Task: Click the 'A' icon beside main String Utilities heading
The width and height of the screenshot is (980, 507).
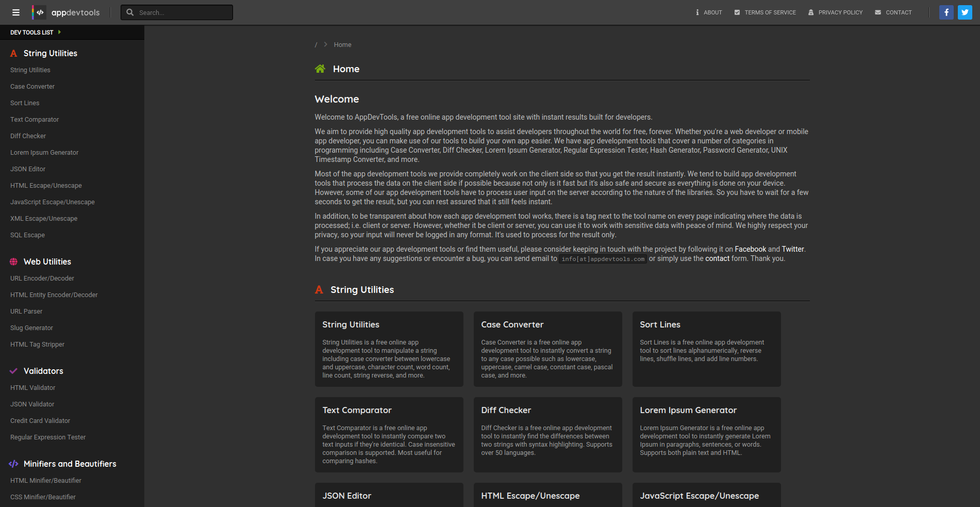Action: (319, 290)
